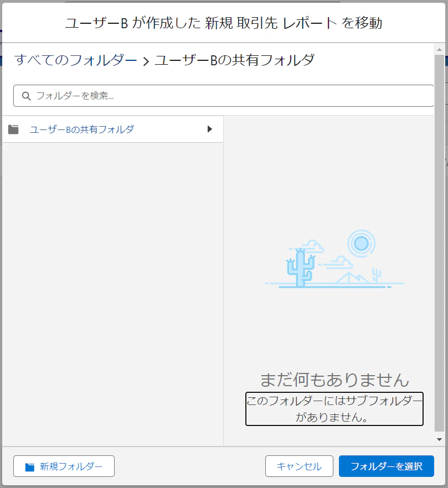The image size is (448, 488).
Task: Cancel the dialog via キャンセル
Action: point(299,466)
